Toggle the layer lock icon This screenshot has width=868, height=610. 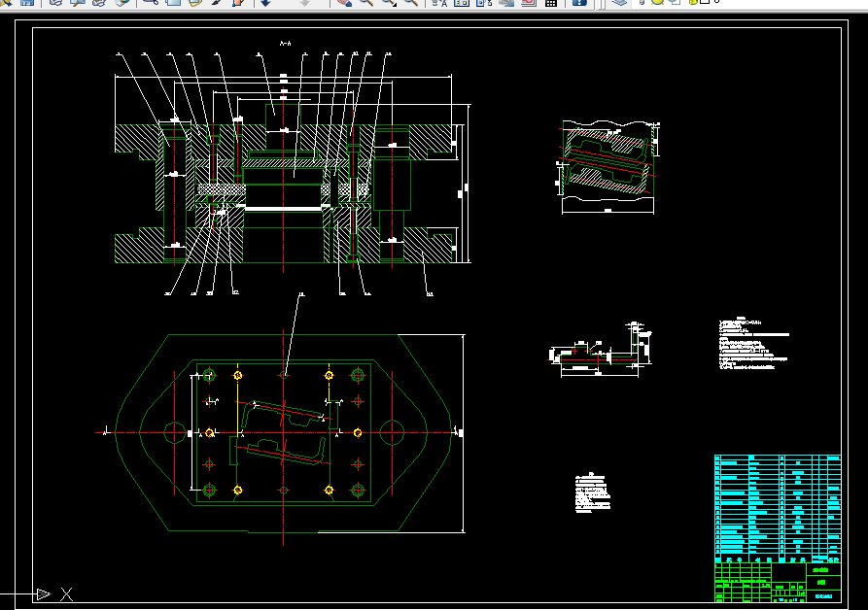693,2
